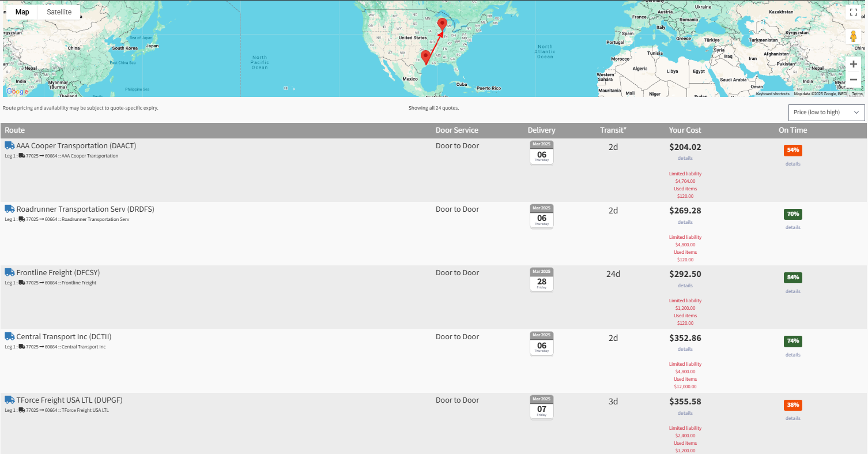The width and height of the screenshot is (868, 454).
Task: Click Mar 07 calendar for TForce Freight
Action: click(x=542, y=407)
